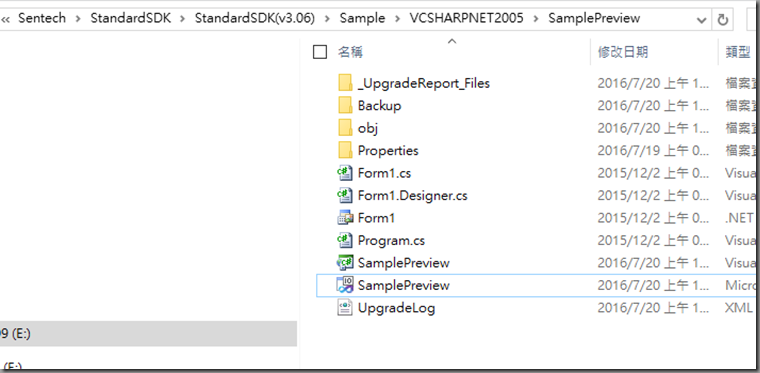Select the _UpgradeReport_Files folder icon
The image size is (760, 373).
345,83
